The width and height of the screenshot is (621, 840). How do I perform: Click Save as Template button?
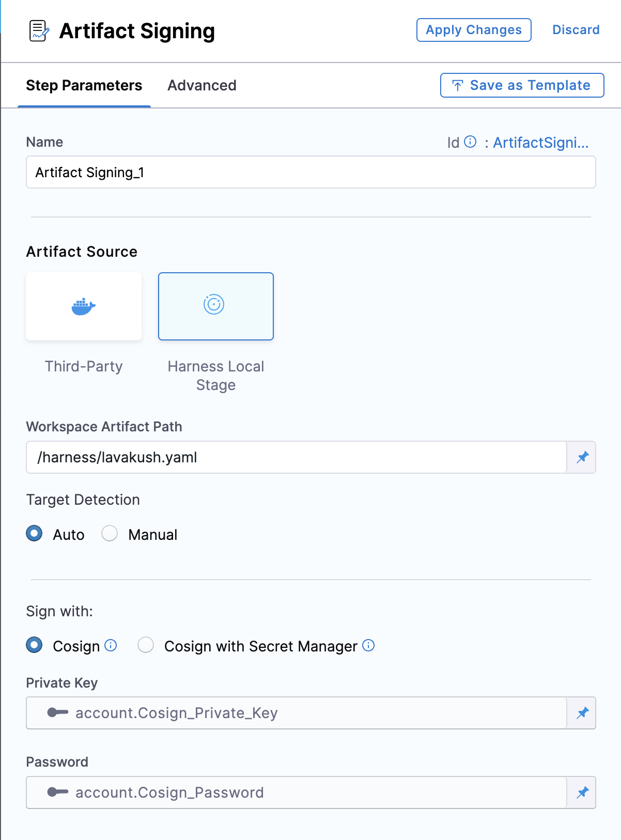click(x=522, y=85)
